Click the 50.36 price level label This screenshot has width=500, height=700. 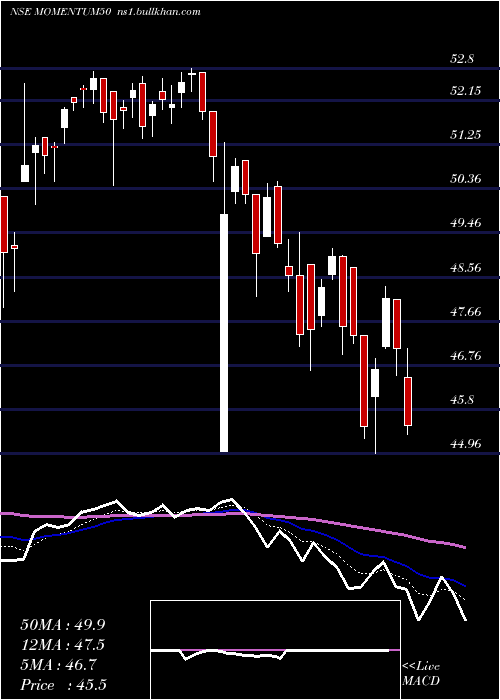click(x=466, y=179)
